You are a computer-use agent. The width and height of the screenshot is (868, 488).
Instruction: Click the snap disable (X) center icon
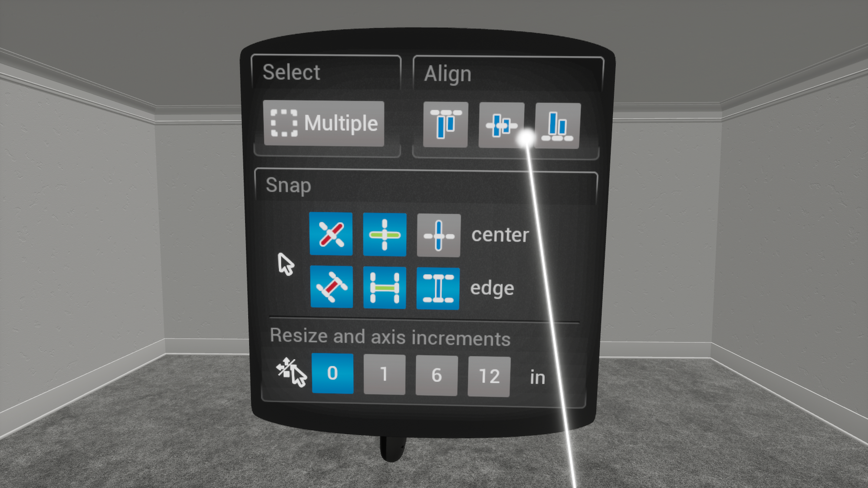pos(331,235)
